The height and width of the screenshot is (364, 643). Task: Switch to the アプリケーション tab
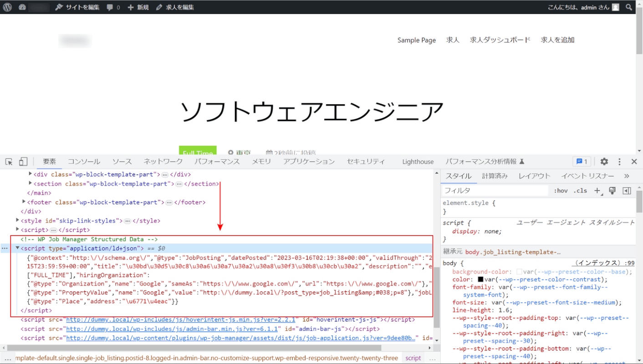pos(309,162)
